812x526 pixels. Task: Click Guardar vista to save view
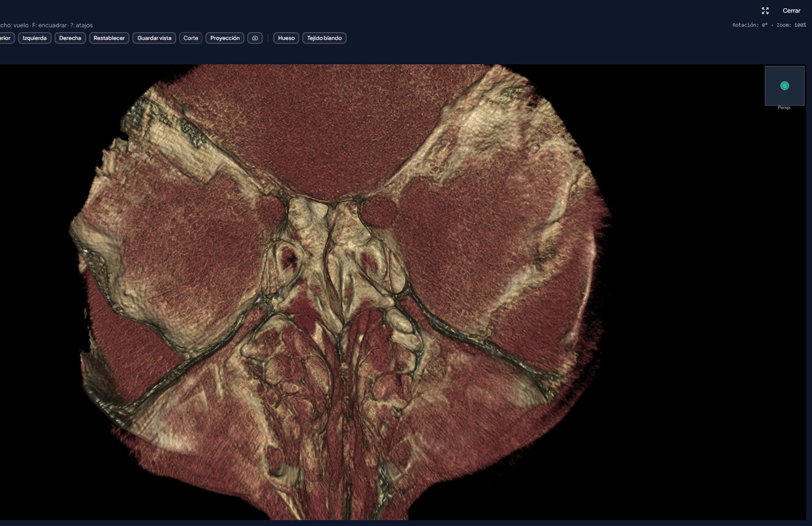tap(154, 38)
